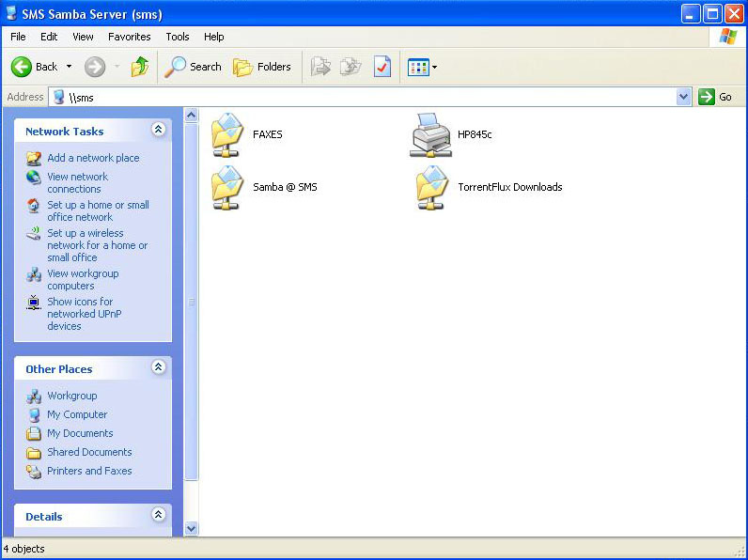
Task: Open My Documents in Other Places
Action: pos(80,433)
